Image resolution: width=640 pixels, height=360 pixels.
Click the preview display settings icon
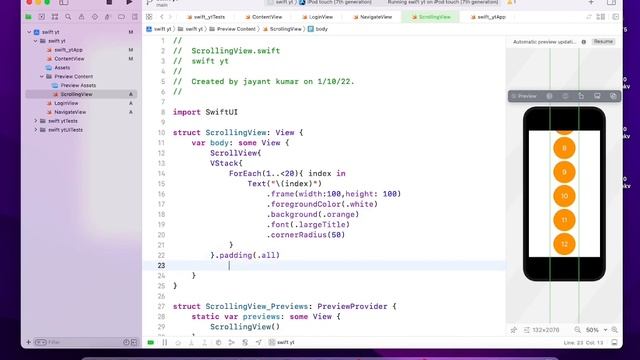(597, 96)
